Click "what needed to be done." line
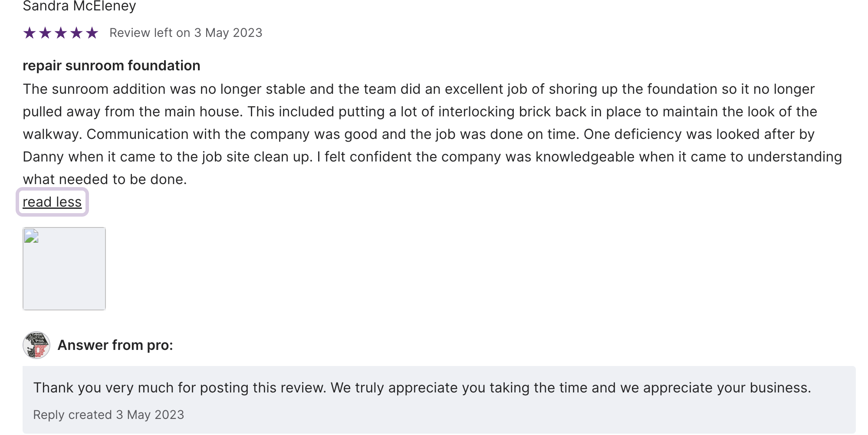This screenshot has width=868, height=435. 105,179
